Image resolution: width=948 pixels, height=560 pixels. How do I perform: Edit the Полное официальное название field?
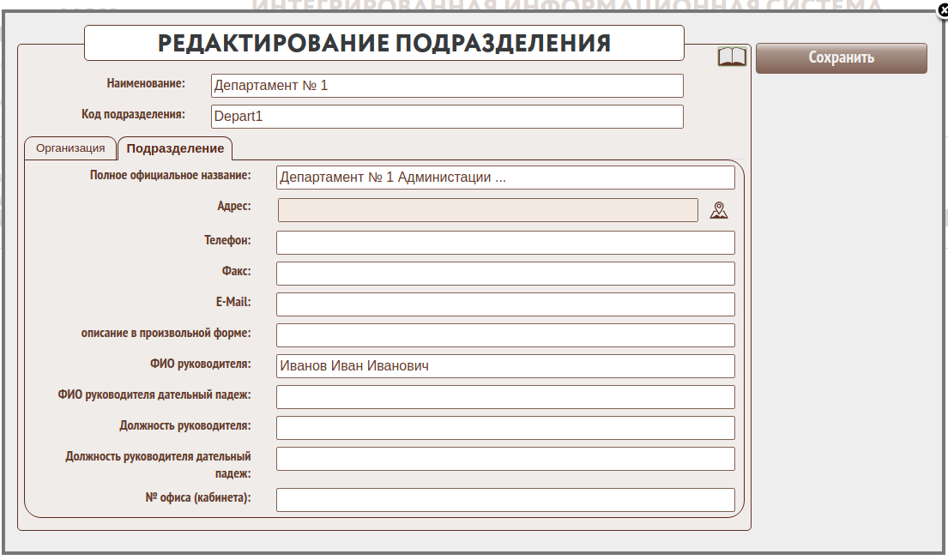tap(505, 178)
